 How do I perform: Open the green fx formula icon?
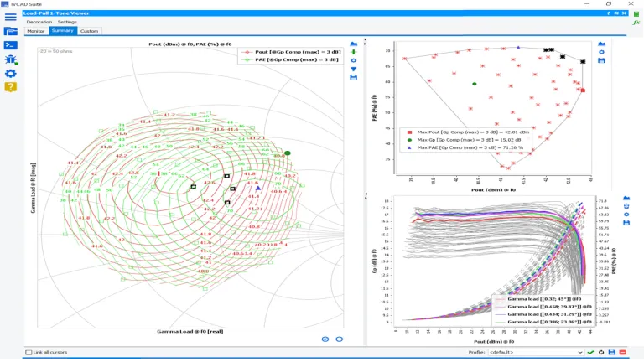point(636,23)
